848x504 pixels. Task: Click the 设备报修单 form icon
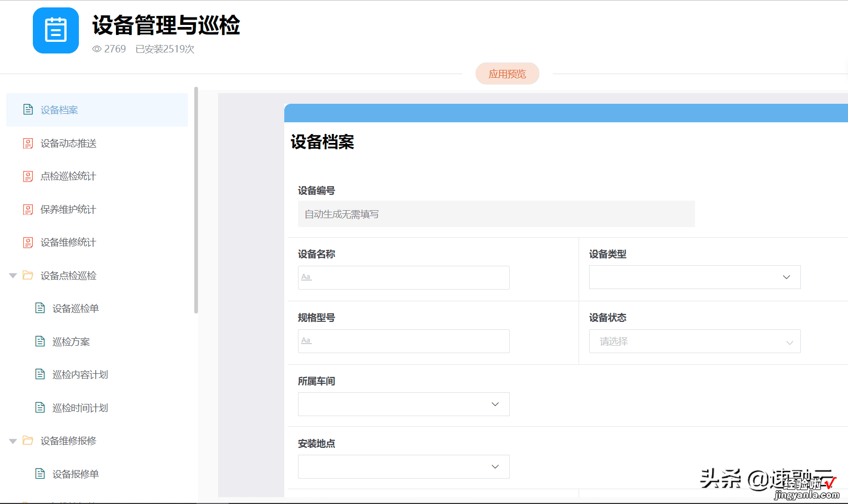[x=40, y=474]
